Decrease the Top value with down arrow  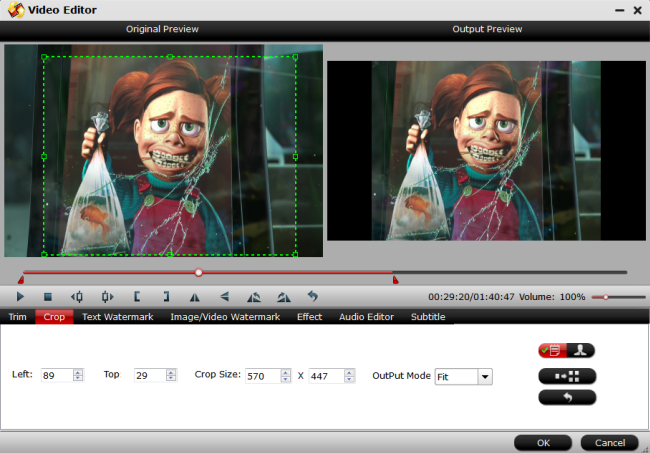(171, 378)
